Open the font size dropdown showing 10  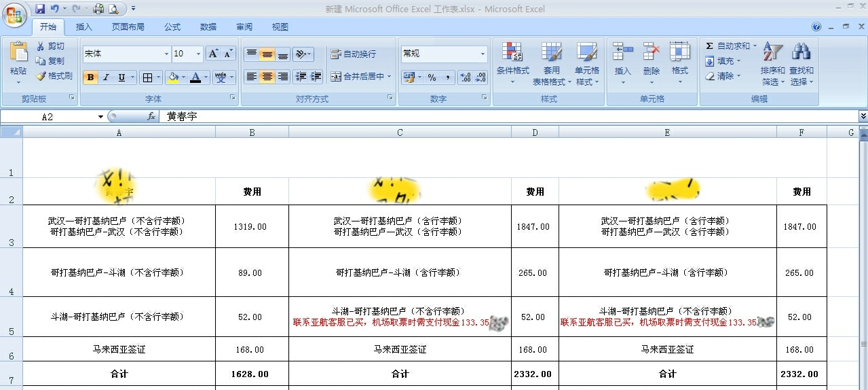coord(198,54)
